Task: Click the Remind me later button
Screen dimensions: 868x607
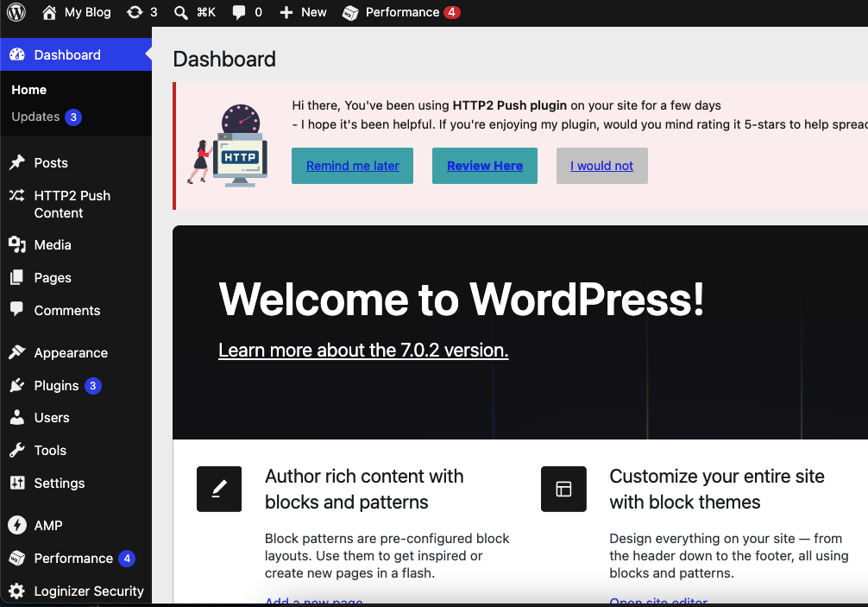Action: 353,166
